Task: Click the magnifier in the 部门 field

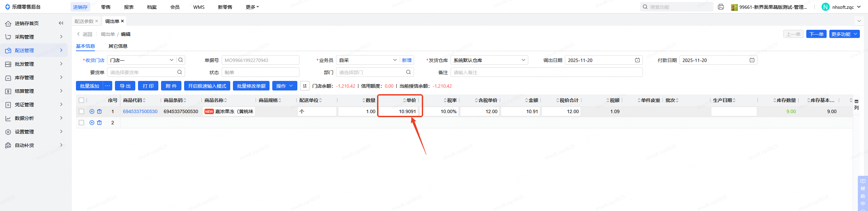Action: click(x=408, y=72)
